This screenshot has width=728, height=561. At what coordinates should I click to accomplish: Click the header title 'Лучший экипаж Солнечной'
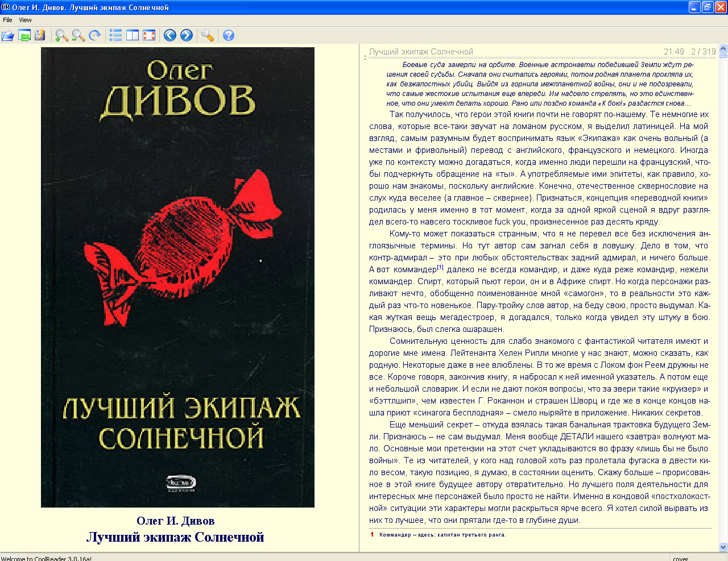[x=421, y=52]
